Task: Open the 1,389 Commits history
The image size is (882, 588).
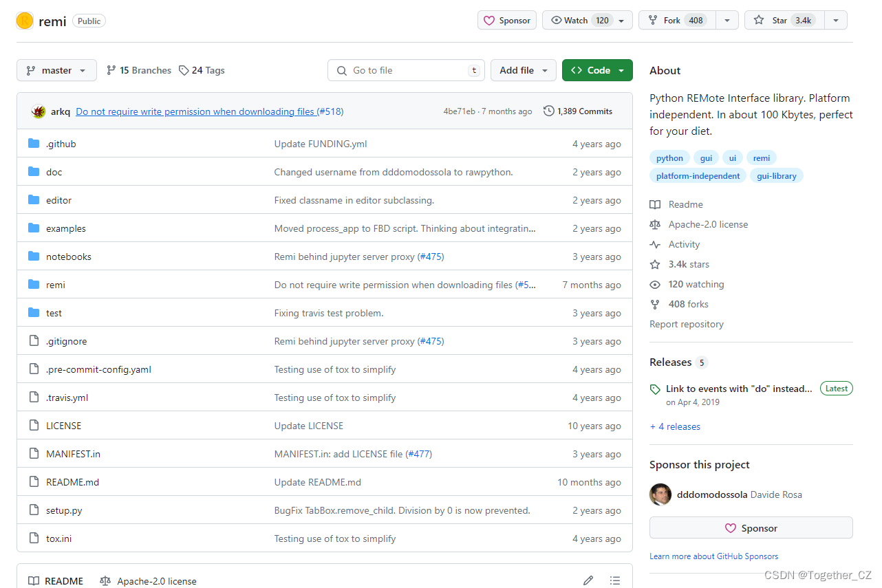Action: point(578,111)
